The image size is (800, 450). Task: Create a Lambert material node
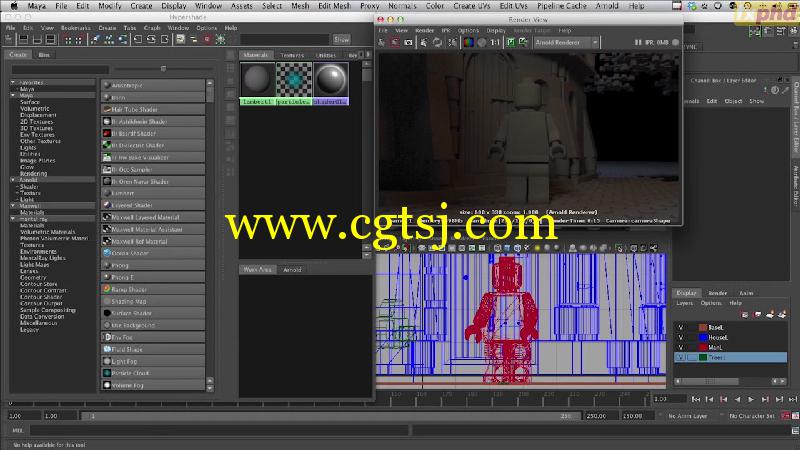[153, 193]
